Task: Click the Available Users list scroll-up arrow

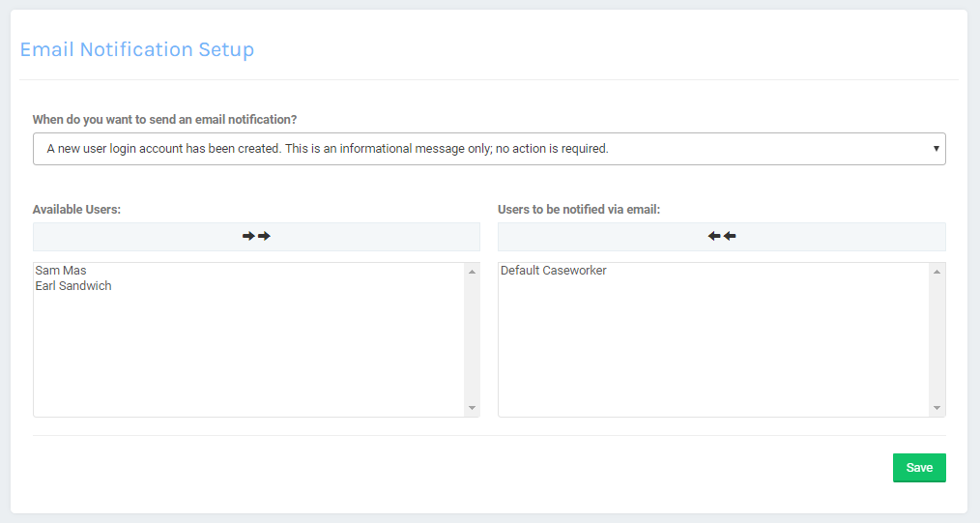Action: click(472, 272)
